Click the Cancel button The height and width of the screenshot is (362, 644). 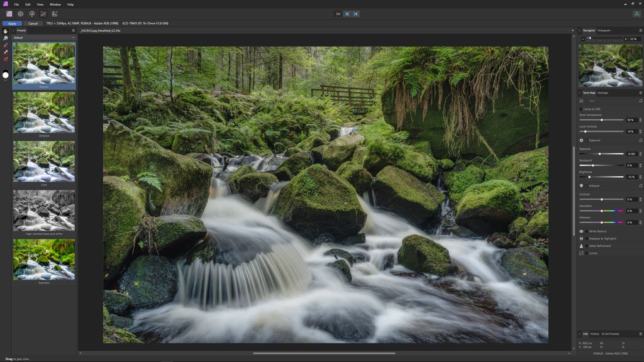[x=33, y=23]
